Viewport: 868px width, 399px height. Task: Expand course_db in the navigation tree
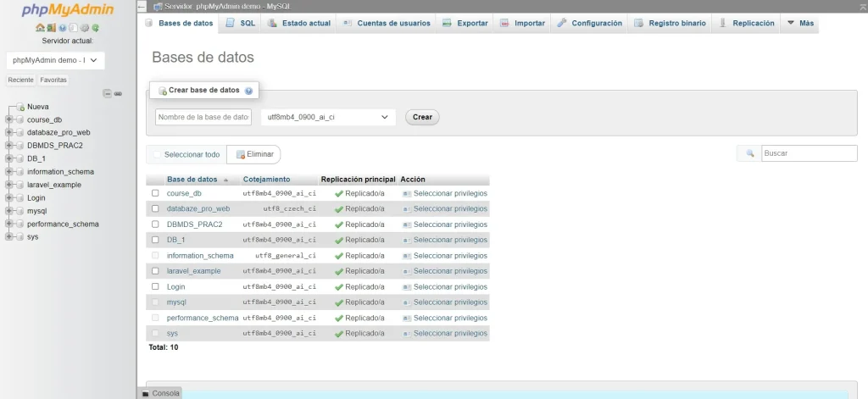pyautogui.click(x=8, y=119)
